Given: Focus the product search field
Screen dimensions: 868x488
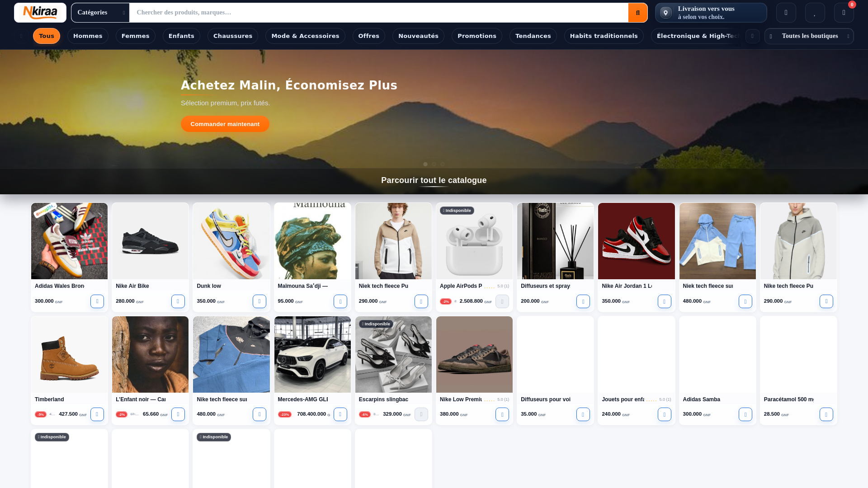Looking at the screenshot, I should point(378,13).
